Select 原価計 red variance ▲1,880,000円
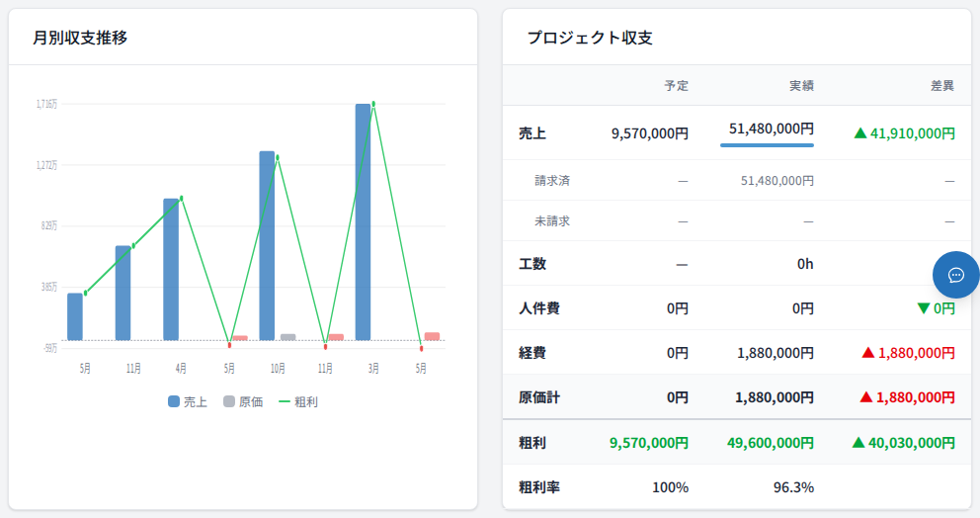This screenshot has width=980, height=518. pos(908,397)
